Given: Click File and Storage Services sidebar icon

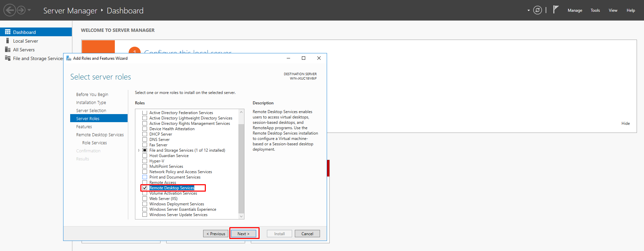Looking at the screenshot, I should pos(8,58).
